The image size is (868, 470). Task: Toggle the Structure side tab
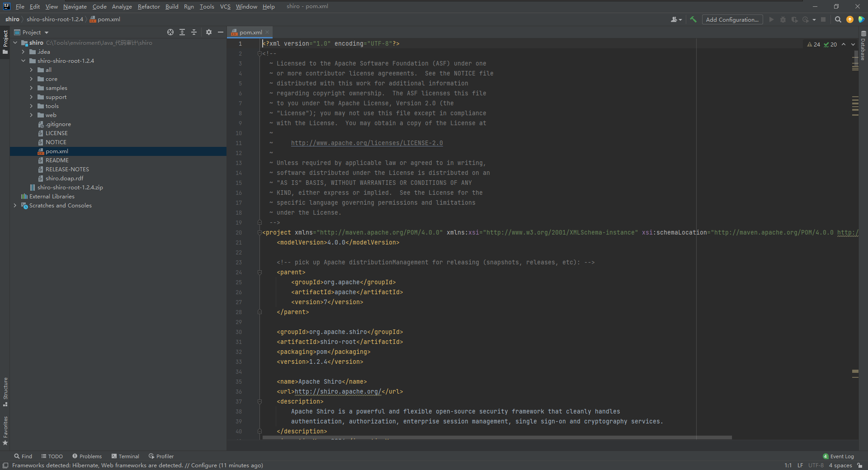tap(5, 392)
